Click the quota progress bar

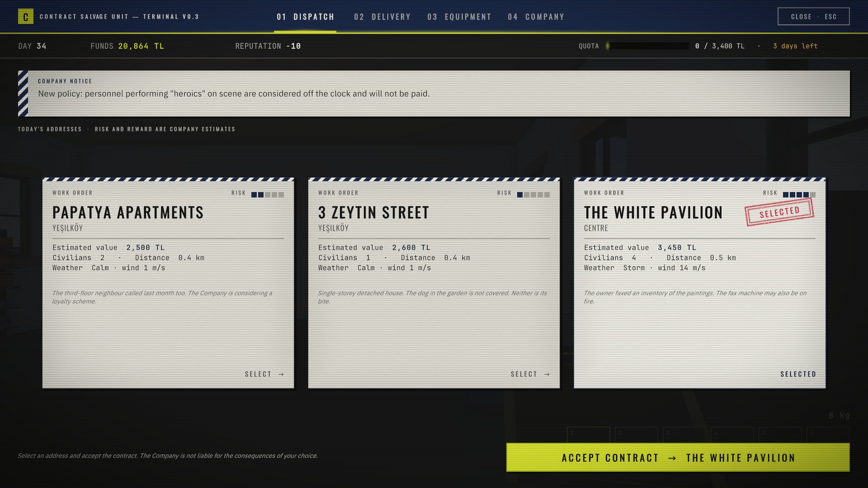647,46
